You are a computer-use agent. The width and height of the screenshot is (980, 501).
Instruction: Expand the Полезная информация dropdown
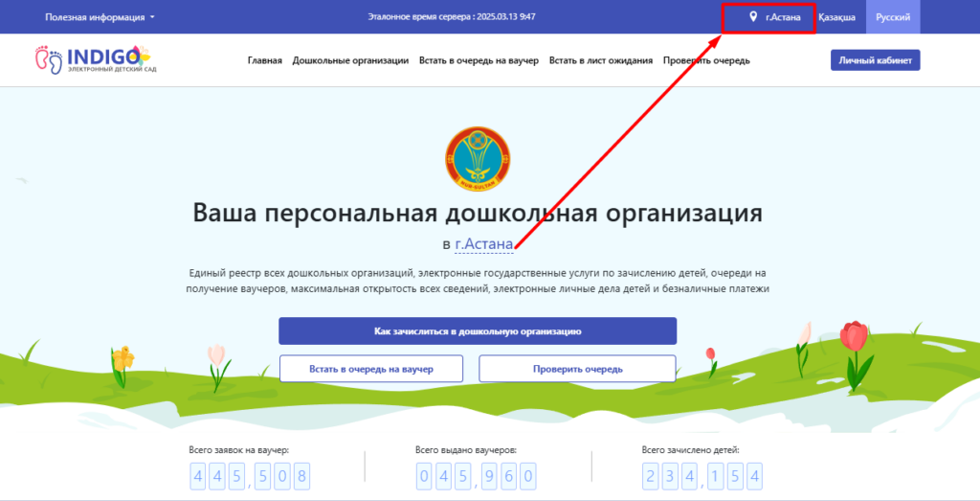pos(100,17)
